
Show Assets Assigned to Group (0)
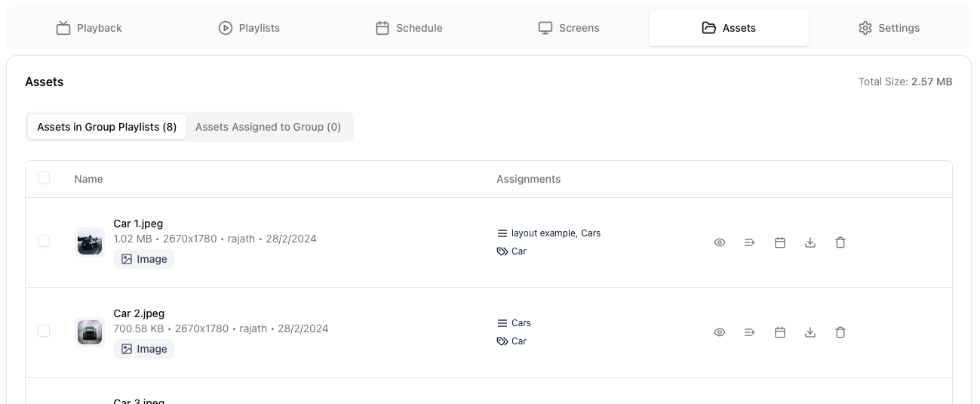tap(268, 127)
